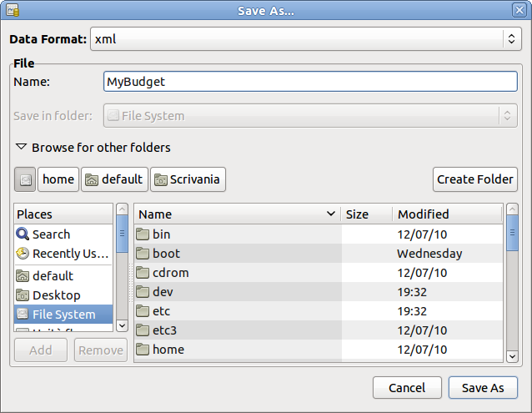
Task: Click the boot folder icon
Action: pyautogui.click(x=143, y=254)
